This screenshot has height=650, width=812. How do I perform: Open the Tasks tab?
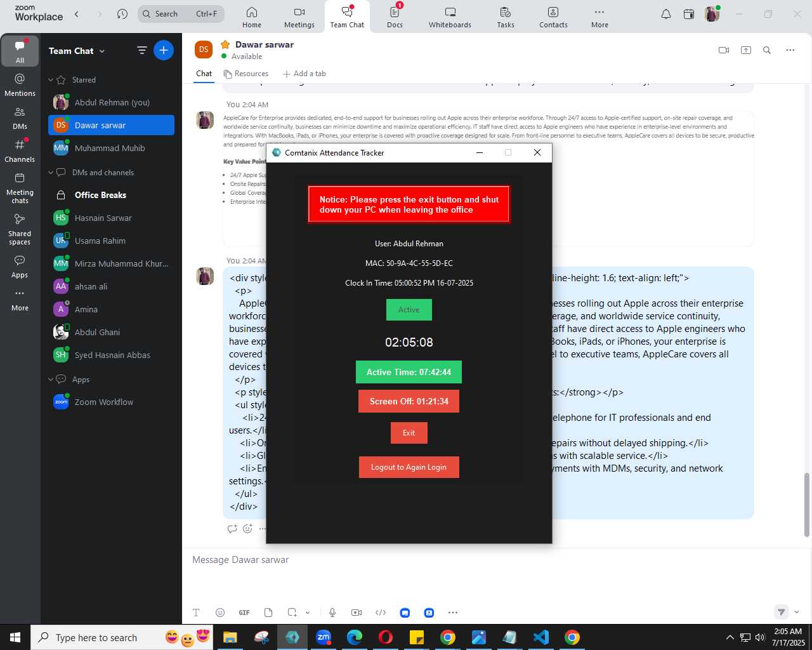click(x=506, y=17)
